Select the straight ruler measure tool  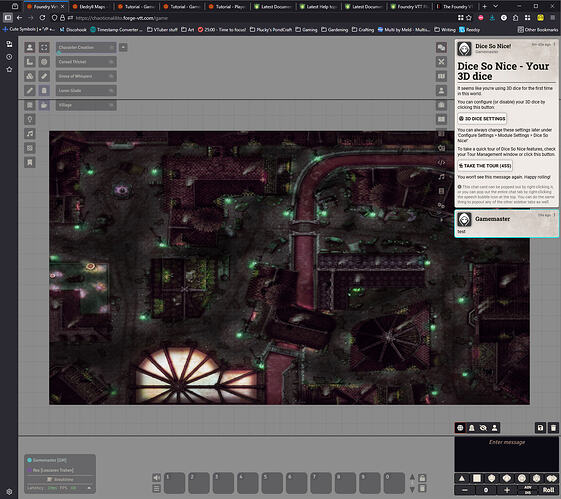point(44,76)
